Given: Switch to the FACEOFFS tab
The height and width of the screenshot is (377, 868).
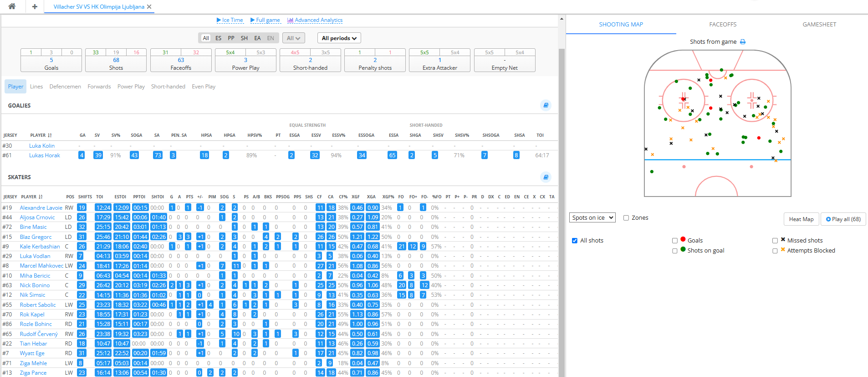Looking at the screenshot, I should [x=723, y=25].
